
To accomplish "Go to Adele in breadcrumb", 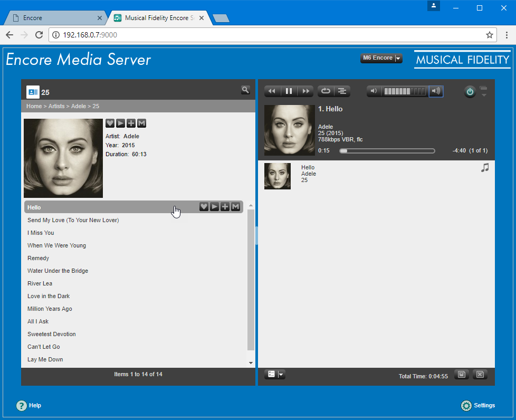I will pyautogui.click(x=78, y=106).
